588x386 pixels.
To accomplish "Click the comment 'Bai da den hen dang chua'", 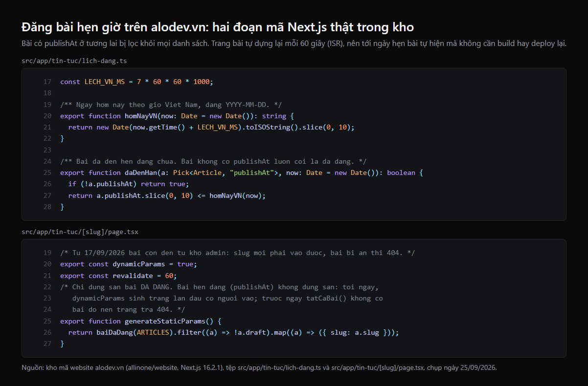I will [x=213, y=161].
